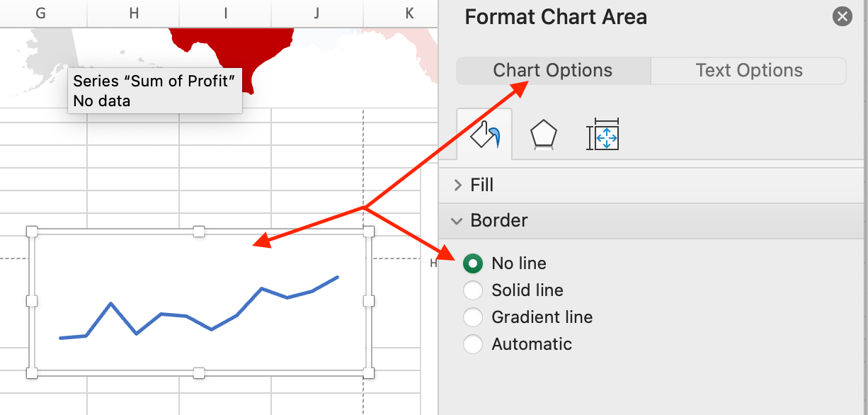The image size is (868, 415).
Task: Expand the Fill section
Action: coord(481,185)
